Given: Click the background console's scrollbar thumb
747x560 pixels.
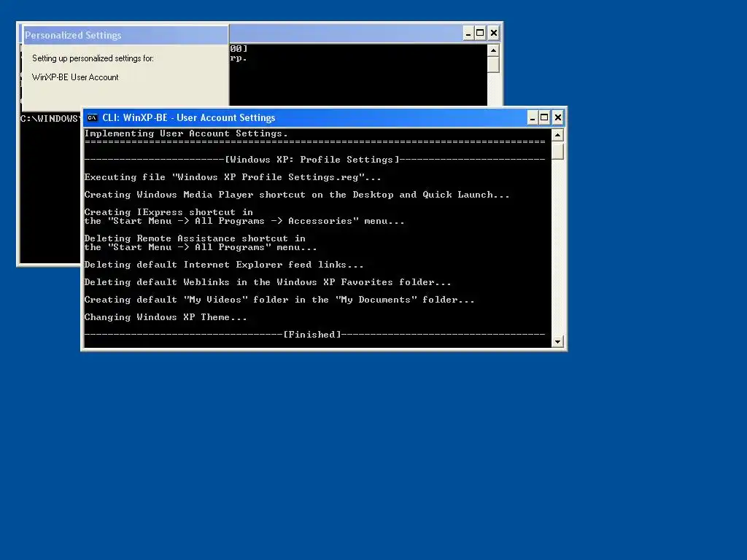Looking at the screenshot, I should 494,65.
